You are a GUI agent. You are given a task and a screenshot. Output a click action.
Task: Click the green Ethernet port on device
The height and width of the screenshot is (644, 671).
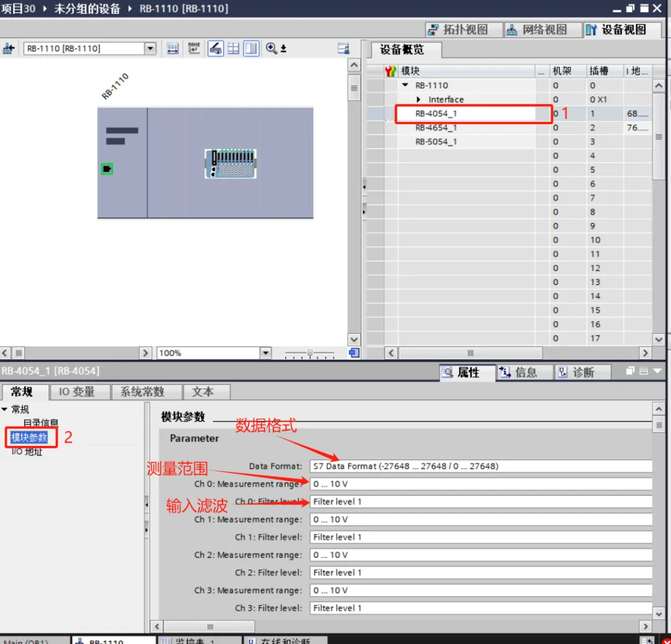pos(107,169)
